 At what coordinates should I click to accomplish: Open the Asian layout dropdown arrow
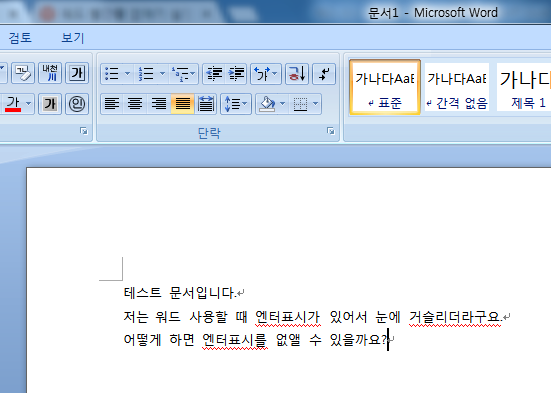275,74
